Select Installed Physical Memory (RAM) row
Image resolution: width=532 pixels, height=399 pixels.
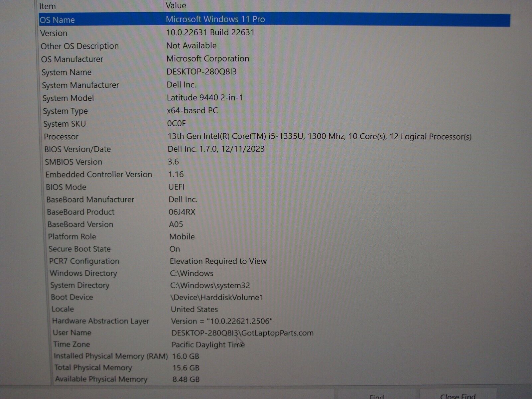[x=111, y=356]
